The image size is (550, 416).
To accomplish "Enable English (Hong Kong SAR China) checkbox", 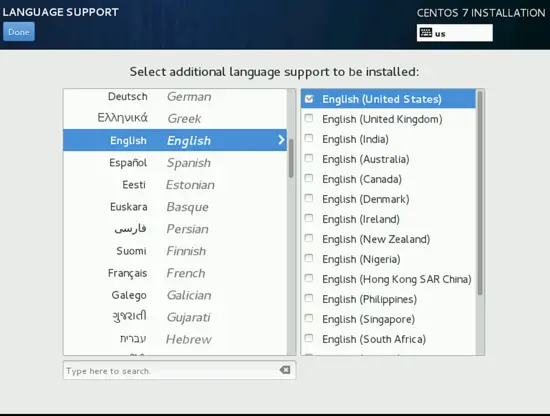I will click(309, 278).
